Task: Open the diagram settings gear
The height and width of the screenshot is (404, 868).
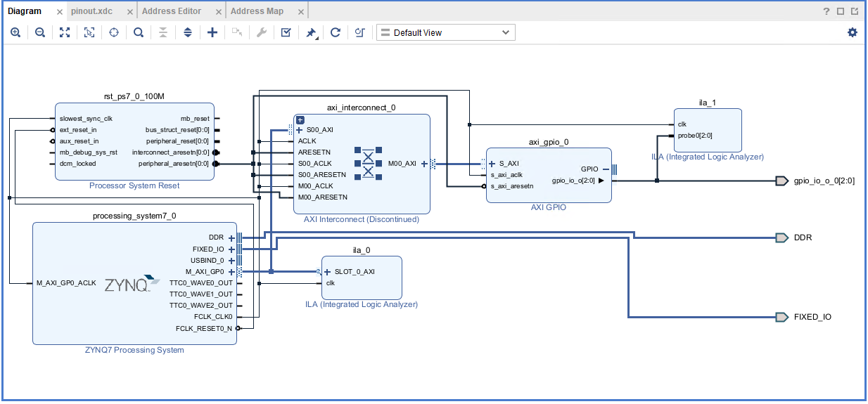Action: (x=853, y=32)
